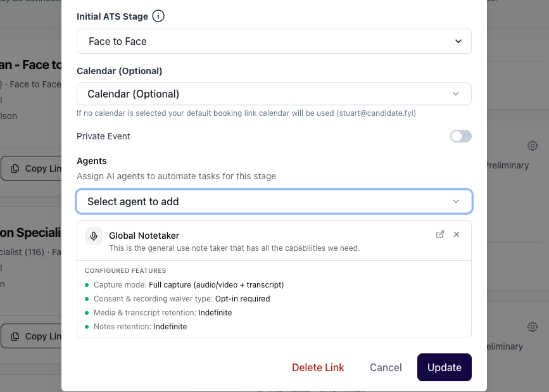The image size is (549, 392).
Task: Toggle the Private Event switch
Action: (461, 136)
